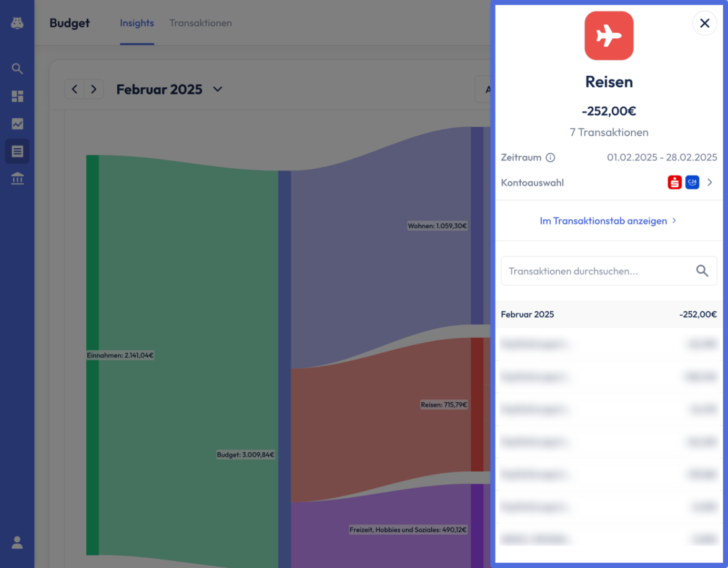Select the Einnahmen: 2.141,04€ label
The image size is (728, 568).
[x=120, y=356]
